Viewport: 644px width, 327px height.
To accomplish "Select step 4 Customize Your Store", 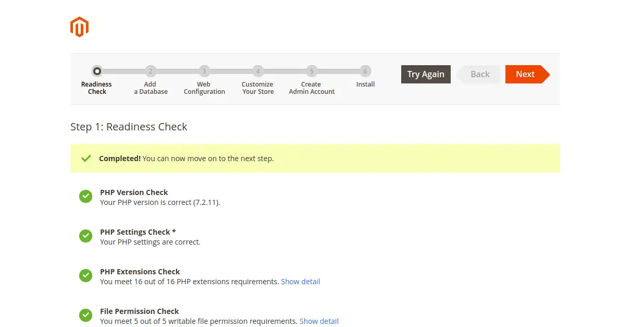I will (258, 71).
